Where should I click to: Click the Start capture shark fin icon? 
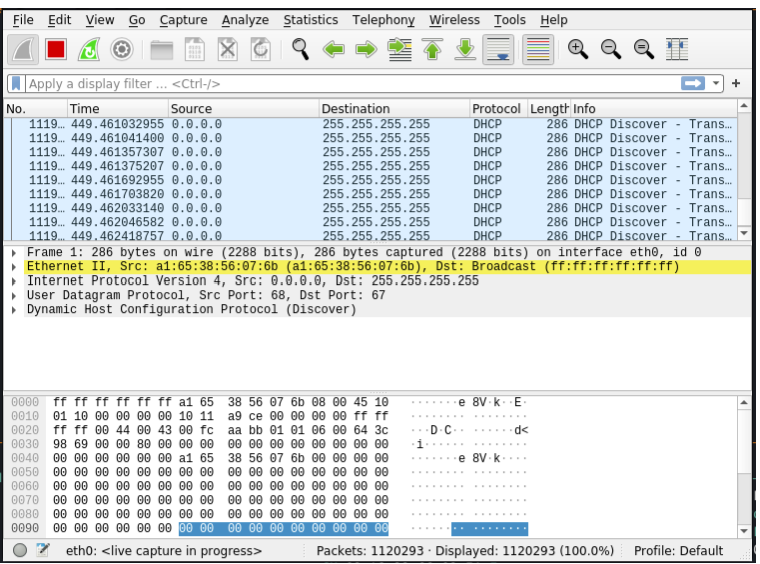[23, 49]
